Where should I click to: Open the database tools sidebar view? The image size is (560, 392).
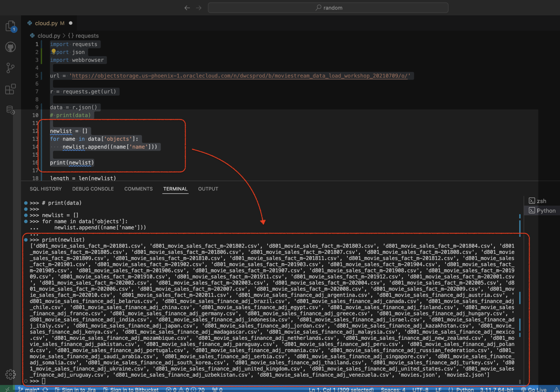tap(10, 109)
